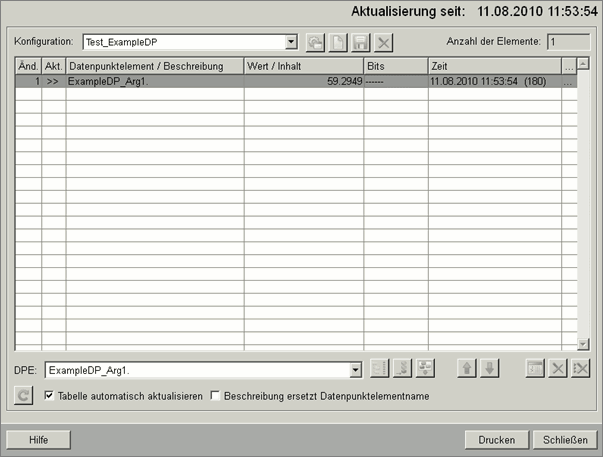603x457 pixels.
Task: Select the ExampleDP_Arg1. table cell
Action: (x=155, y=81)
